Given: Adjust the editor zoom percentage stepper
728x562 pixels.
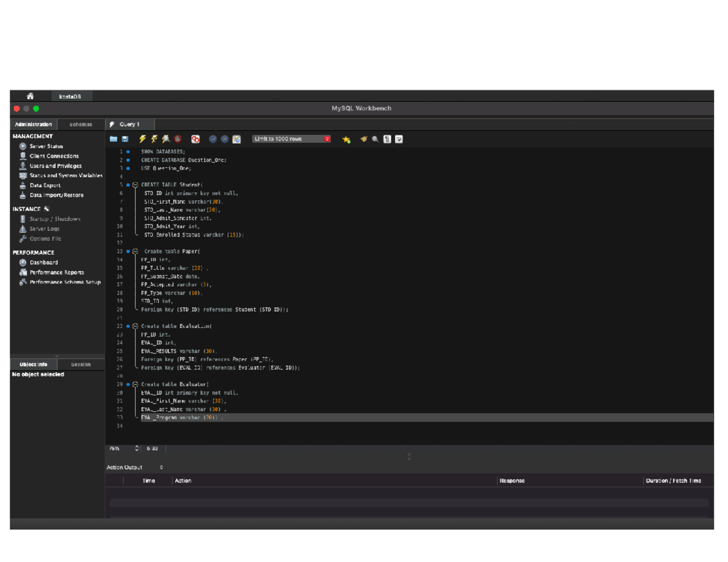Looking at the screenshot, I should pyautogui.click(x=136, y=449).
